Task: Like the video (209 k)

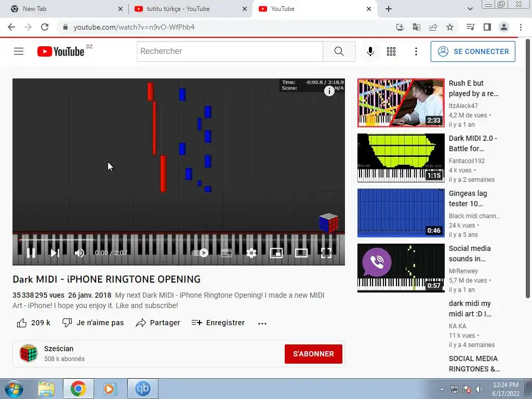Action: pyautogui.click(x=34, y=323)
